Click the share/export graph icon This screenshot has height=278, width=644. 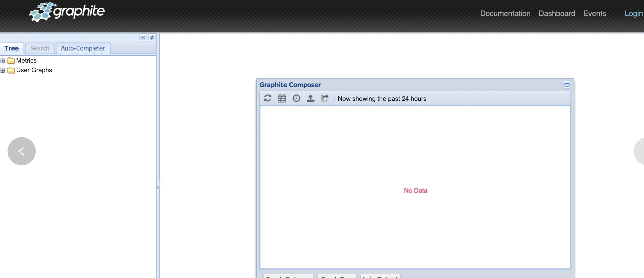324,98
